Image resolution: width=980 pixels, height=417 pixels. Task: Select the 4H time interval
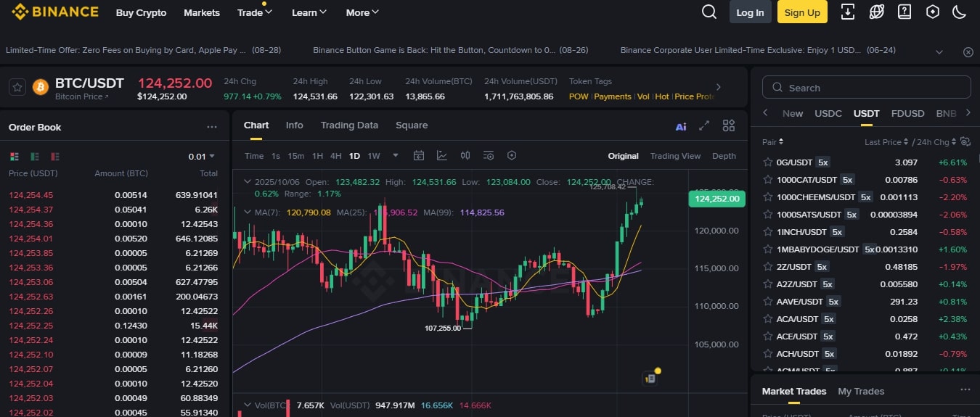coord(336,156)
